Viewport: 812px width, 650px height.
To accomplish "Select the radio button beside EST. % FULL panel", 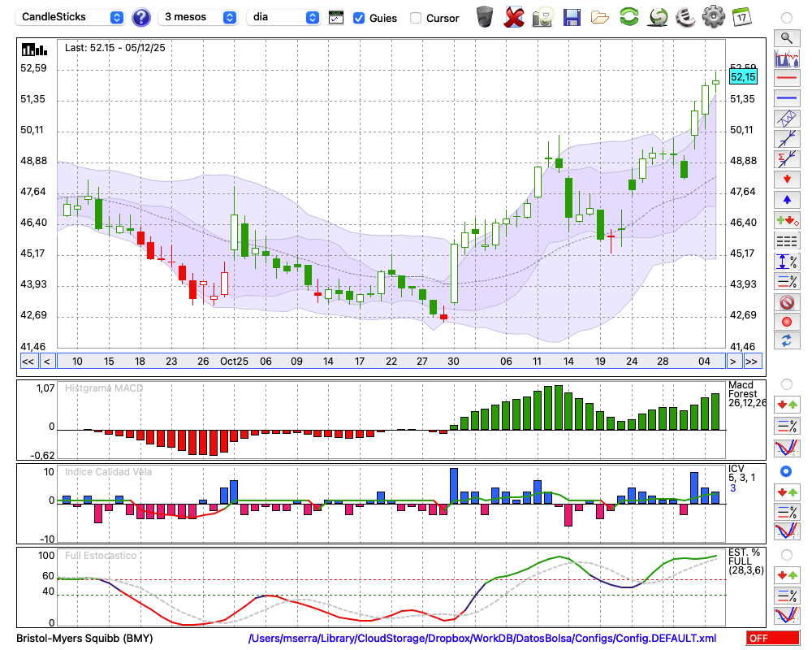I will (786, 554).
